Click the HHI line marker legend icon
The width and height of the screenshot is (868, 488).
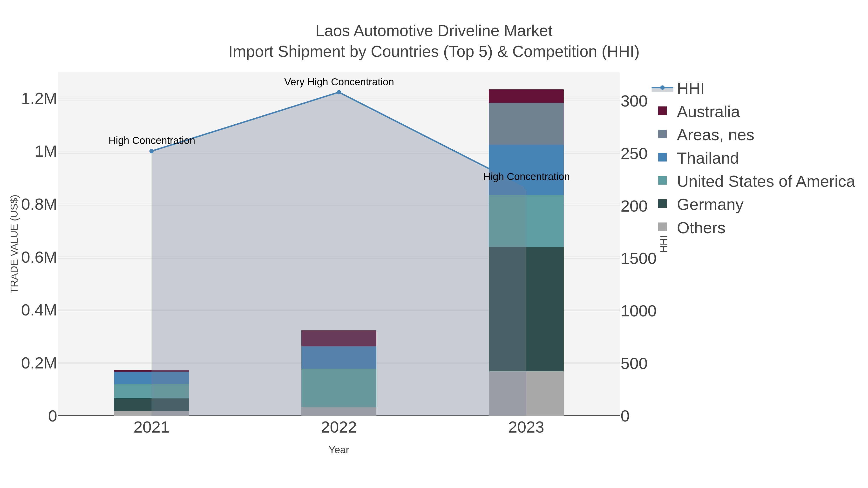(663, 88)
